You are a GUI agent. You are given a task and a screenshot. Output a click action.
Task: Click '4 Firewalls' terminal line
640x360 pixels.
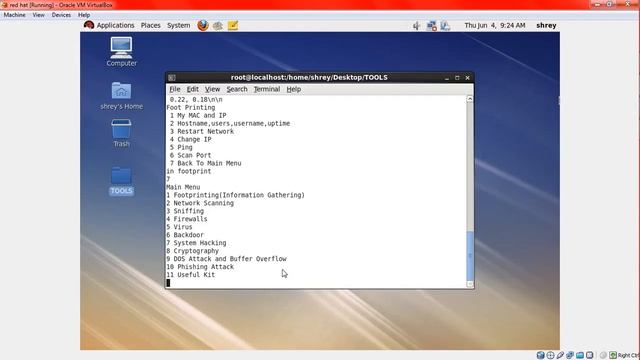pos(187,219)
